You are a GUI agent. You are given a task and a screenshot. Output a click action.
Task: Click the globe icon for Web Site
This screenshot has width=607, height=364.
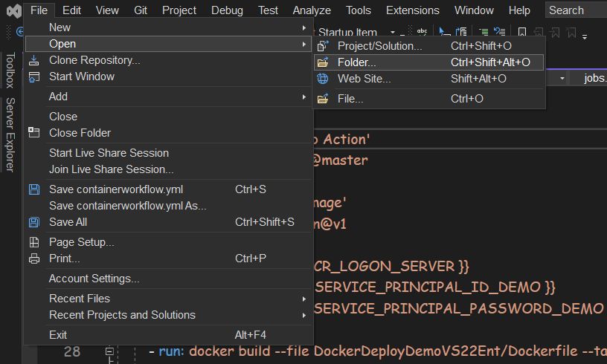point(323,79)
